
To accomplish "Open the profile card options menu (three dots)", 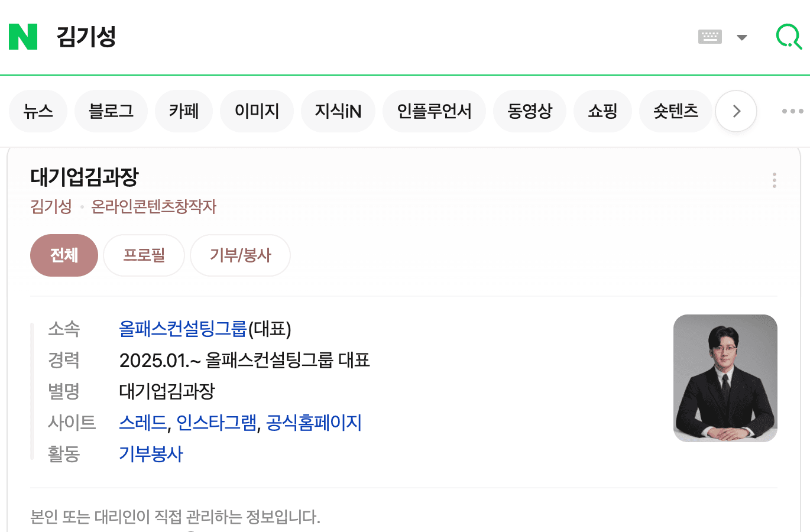I will pos(774,180).
